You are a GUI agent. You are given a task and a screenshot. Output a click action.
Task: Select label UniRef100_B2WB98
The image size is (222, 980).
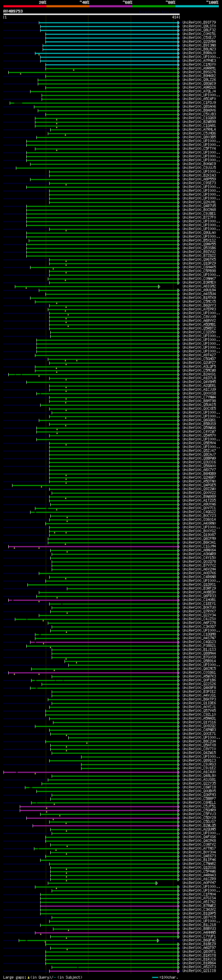click(x=199, y=122)
